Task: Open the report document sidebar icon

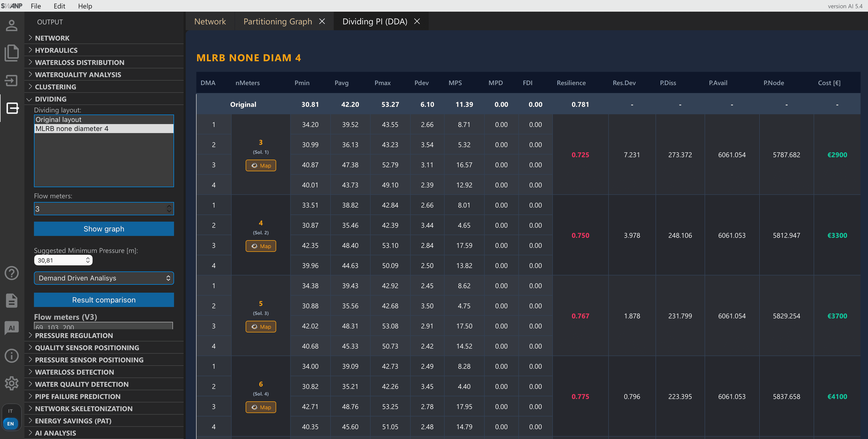Action: tap(11, 301)
